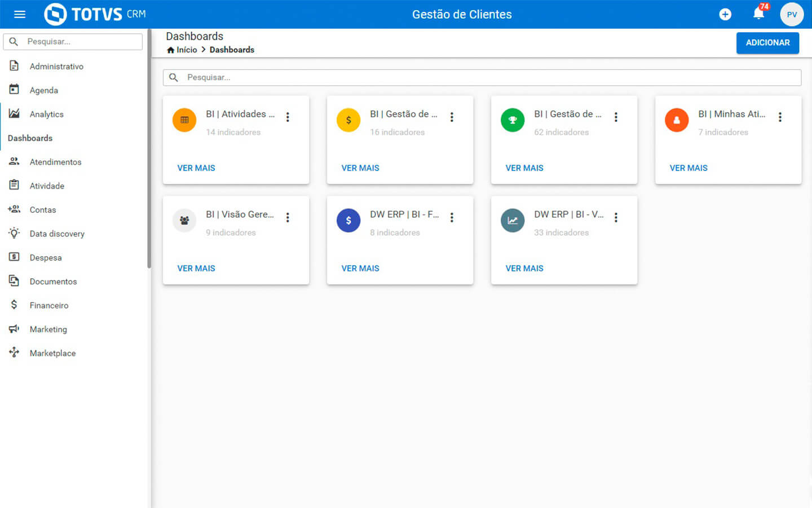Screen dimensions: 812x508
Task: Open Marketplace from the sidebar
Action: tap(52, 353)
